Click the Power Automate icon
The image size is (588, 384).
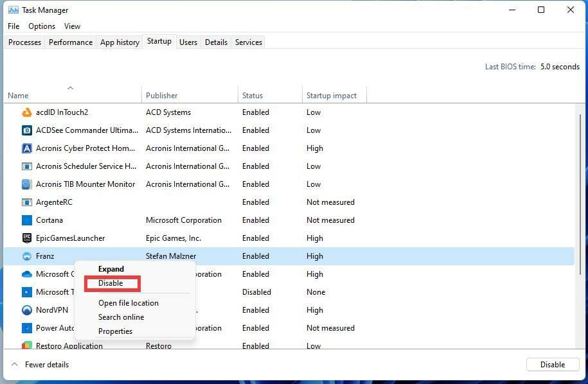(x=27, y=327)
